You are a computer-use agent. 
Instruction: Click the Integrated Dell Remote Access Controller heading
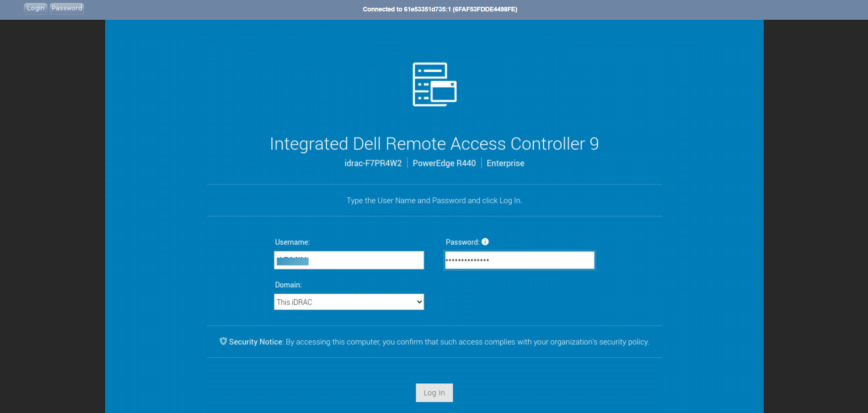[x=434, y=143]
